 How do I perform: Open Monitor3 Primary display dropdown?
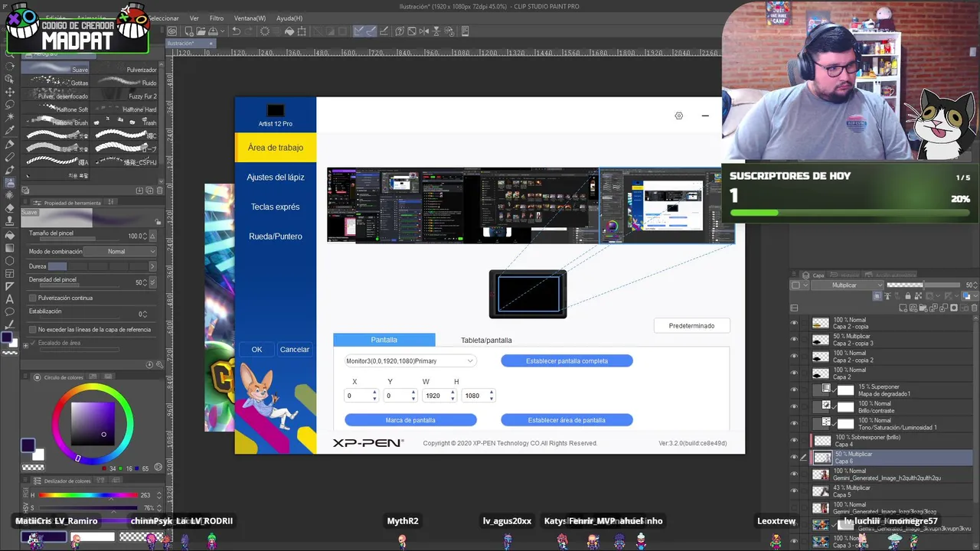click(x=410, y=361)
